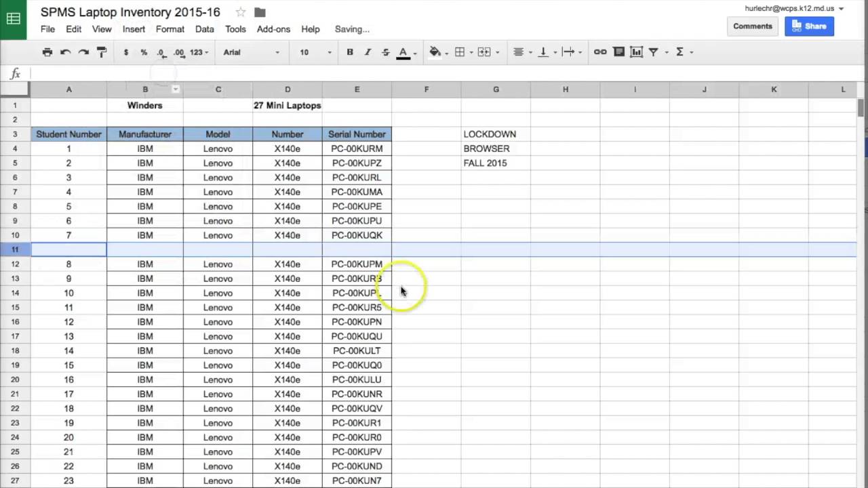This screenshot has width=868, height=488.
Task: Click the Serial Number header cell
Action: click(357, 134)
